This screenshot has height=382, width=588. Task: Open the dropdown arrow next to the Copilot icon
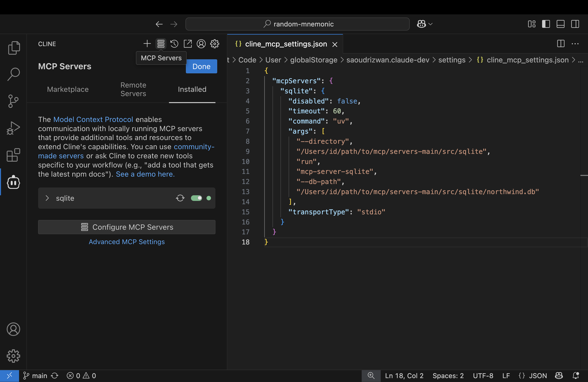pos(430,24)
